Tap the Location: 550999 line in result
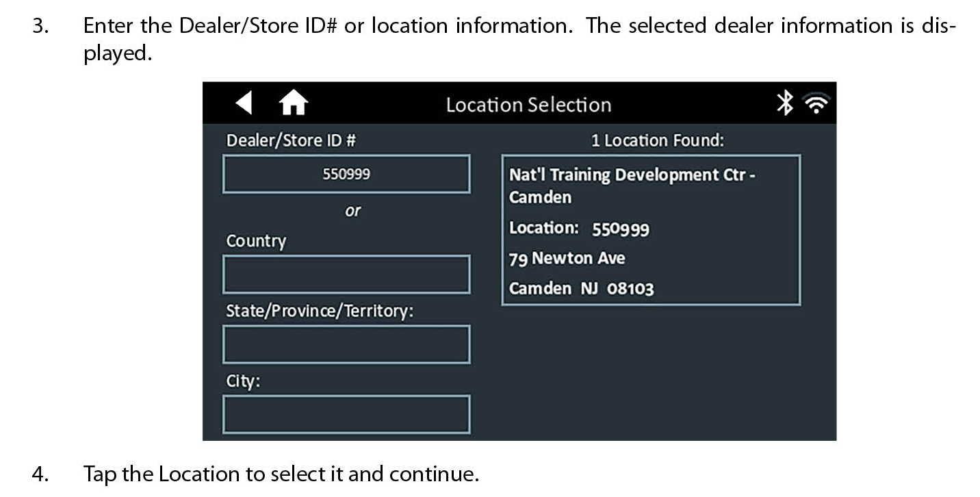Screen dimensions: 980x497 click(x=579, y=229)
